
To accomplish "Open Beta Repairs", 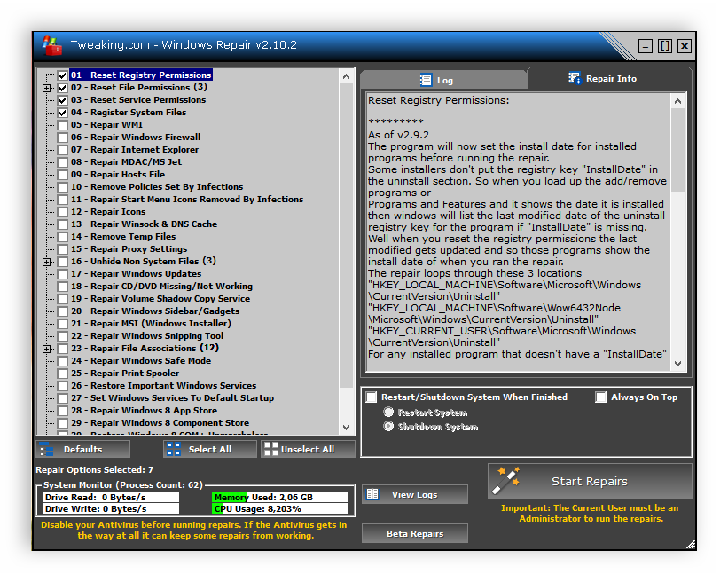I will point(415,533).
